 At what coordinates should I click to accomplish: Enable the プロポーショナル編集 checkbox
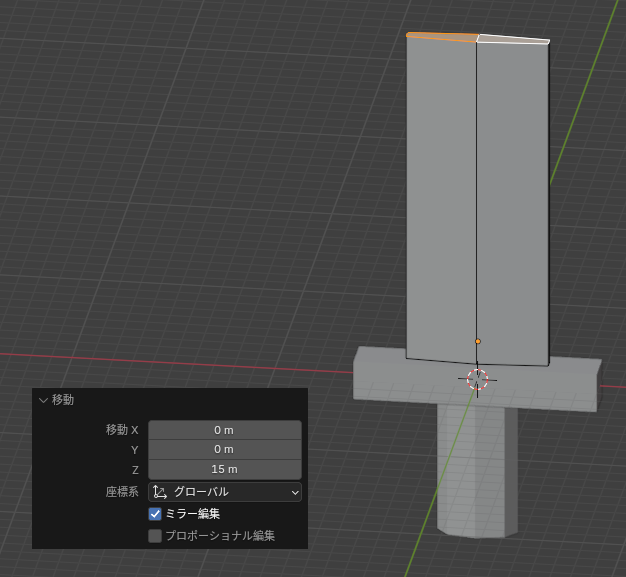coord(155,536)
